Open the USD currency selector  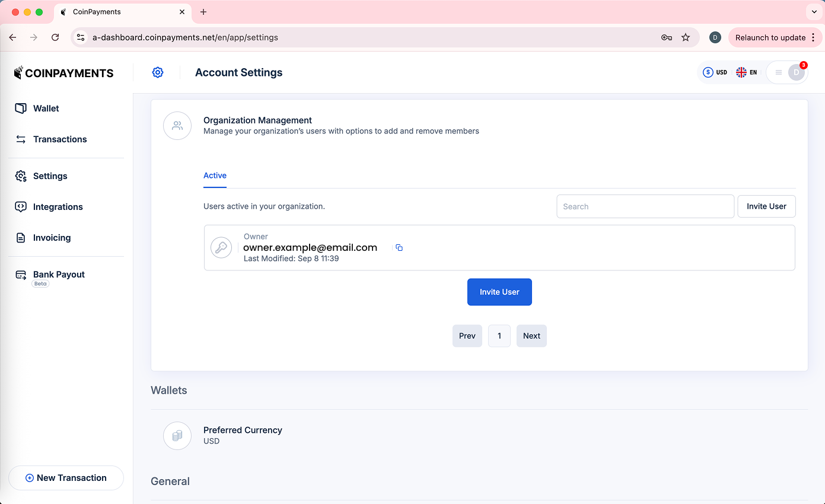click(x=715, y=72)
